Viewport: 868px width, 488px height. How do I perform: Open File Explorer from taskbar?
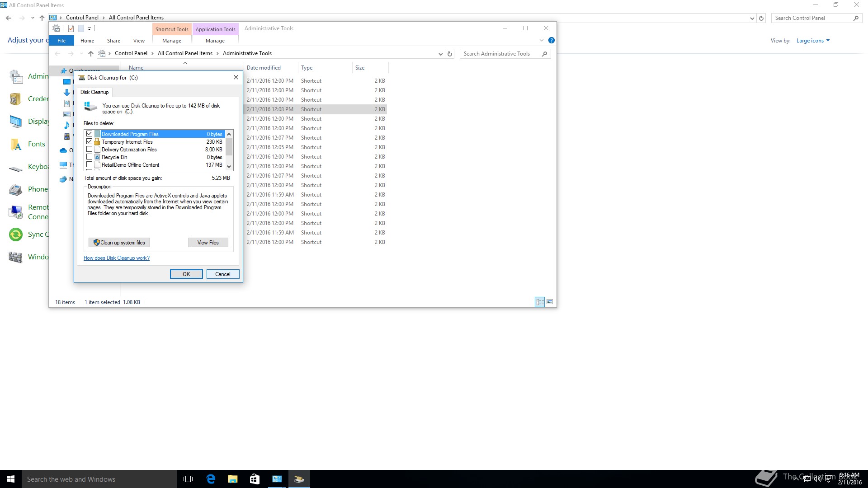[x=233, y=479]
